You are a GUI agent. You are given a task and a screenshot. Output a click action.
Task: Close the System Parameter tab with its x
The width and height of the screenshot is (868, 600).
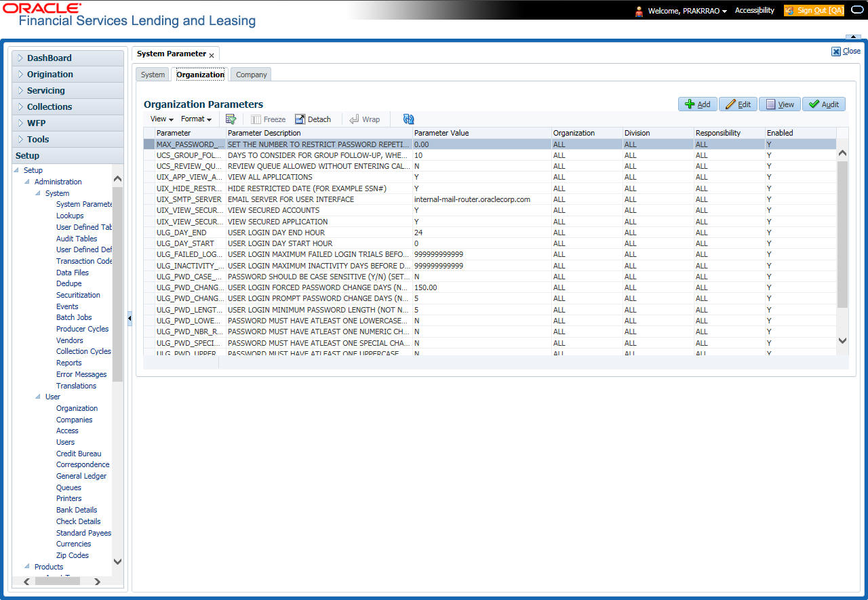(212, 55)
